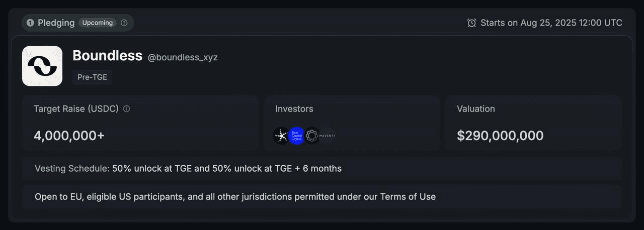Click the Starts on Aug 25 date text
The width and height of the screenshot is (644, 230).
coord(551,23)
